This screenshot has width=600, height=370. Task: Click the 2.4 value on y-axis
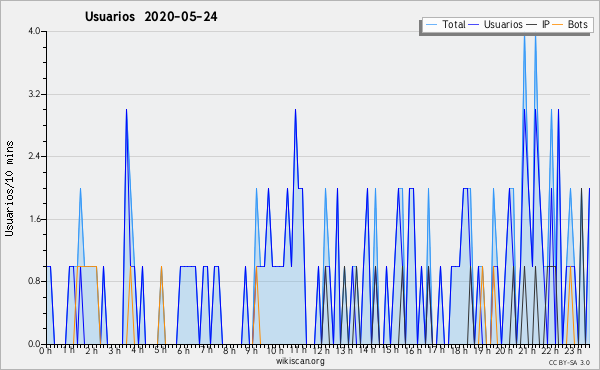point(34,156)
